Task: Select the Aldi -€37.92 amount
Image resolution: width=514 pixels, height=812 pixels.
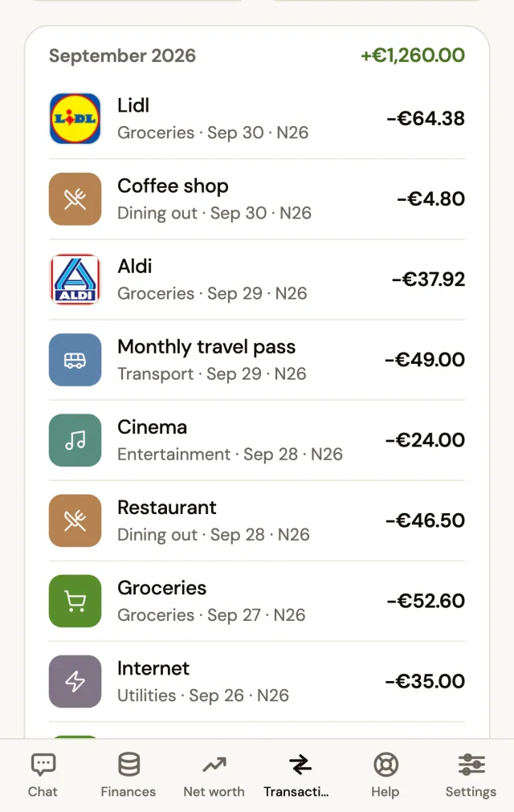Action: (429, 280)
